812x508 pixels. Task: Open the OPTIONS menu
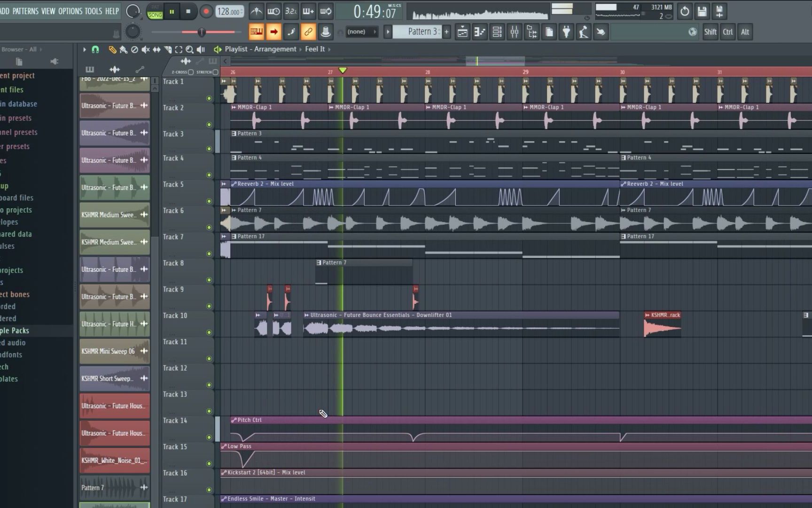click(70, 11)
